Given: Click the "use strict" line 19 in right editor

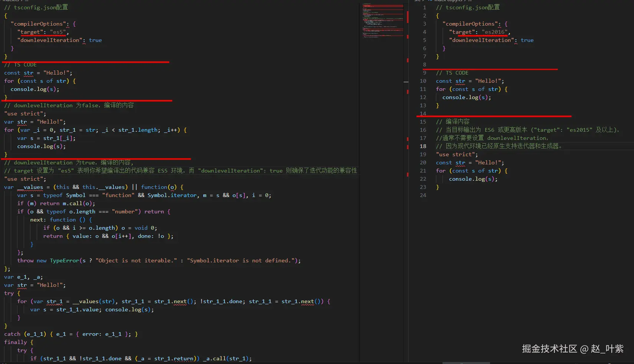Looking at the screenshot, I should point(457,154).
